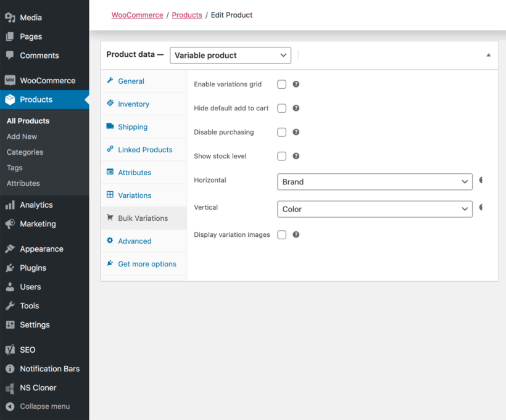Select the Linked Products chain icon
This screenshot has height=420, width=506.
point(111,149)
